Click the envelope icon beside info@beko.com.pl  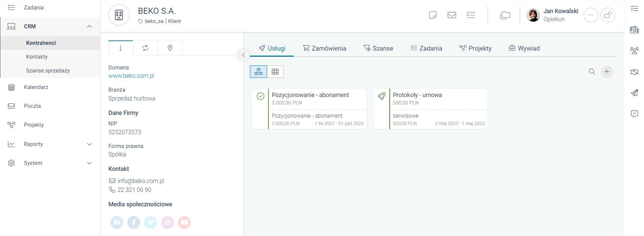[112, 181]
